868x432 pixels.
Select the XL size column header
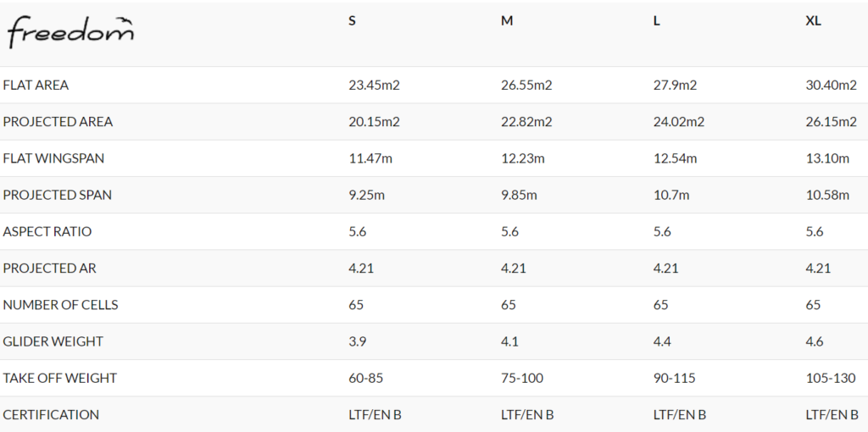(813, 21)
